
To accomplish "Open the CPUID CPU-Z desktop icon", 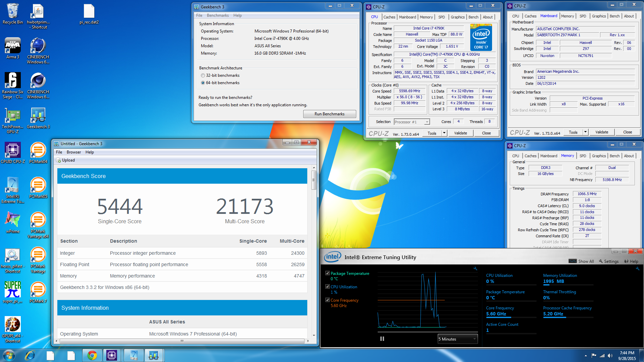I will click(12, 153).
